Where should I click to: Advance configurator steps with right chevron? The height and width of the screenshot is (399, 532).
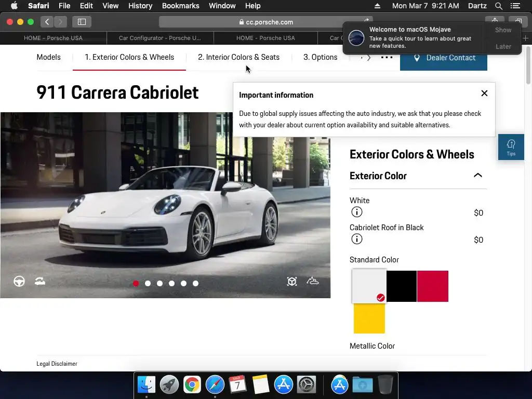pyautogui.click(x=369, y=58)
